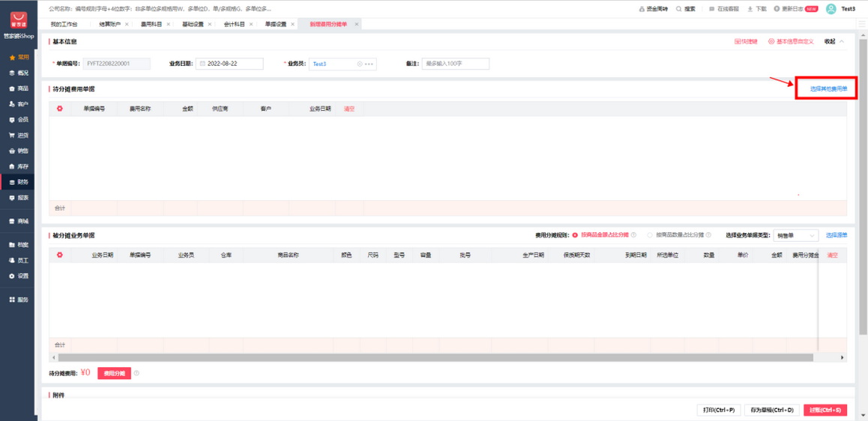Click the 选择其他费用单 link
Screen dimensions: 868x421
828,89
